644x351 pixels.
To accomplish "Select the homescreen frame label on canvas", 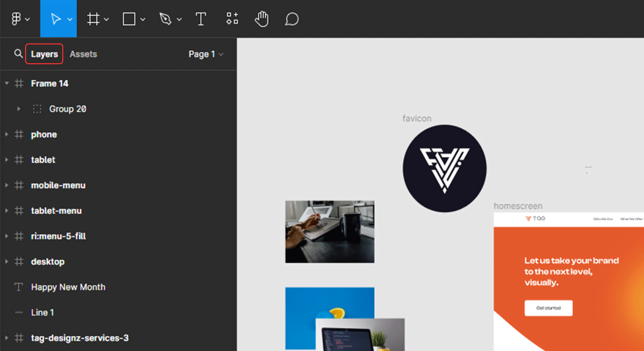I will [x=518, y=206].
